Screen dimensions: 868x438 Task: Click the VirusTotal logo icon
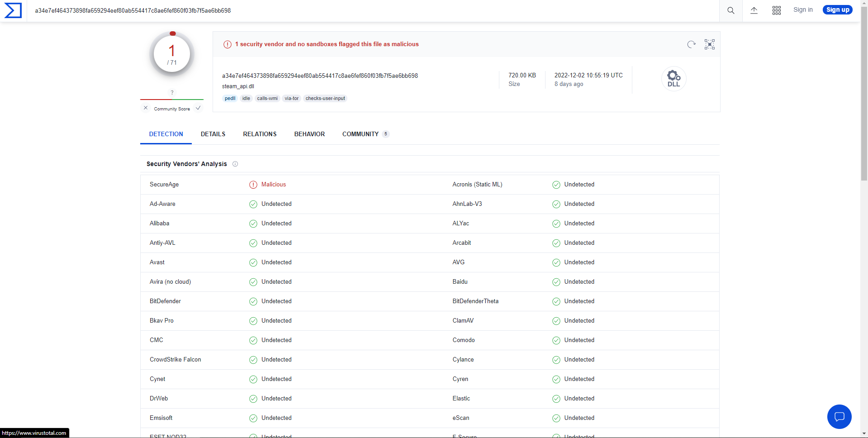(x=13, y=10)
